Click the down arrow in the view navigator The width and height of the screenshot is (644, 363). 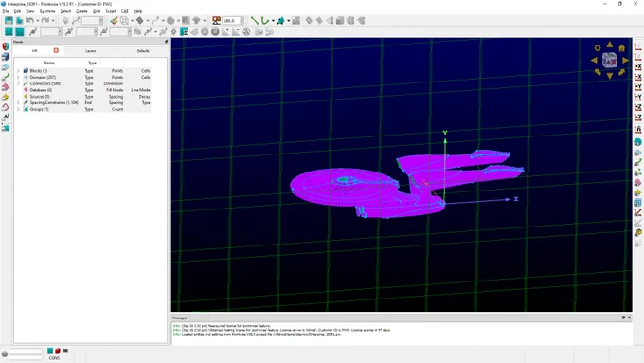coord(610,76)
